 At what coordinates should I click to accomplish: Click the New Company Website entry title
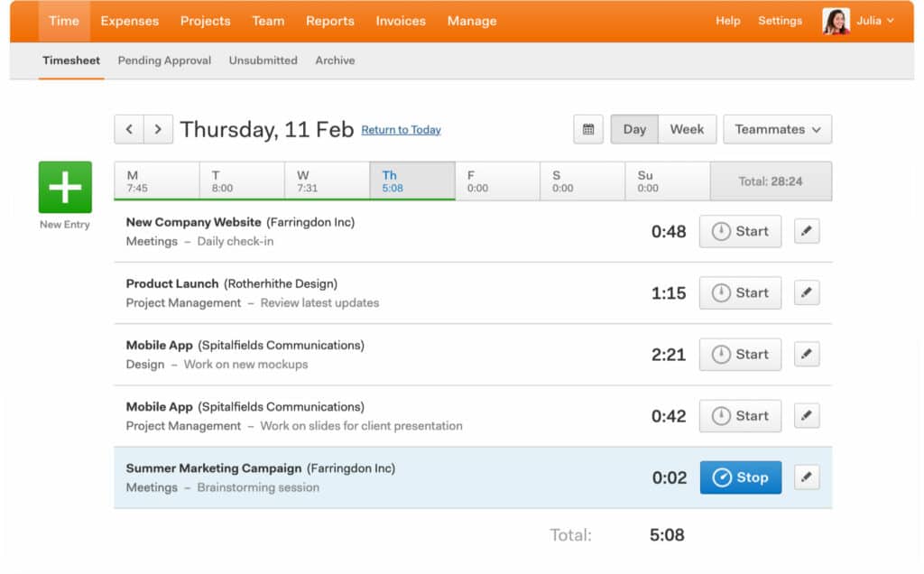point(193,222)
